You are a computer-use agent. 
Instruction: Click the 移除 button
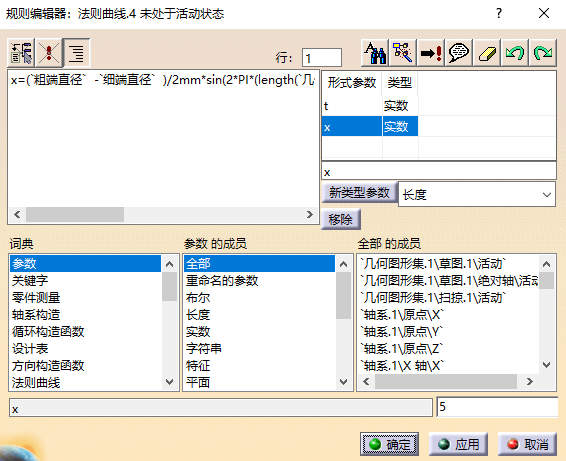tap(340, 219)
